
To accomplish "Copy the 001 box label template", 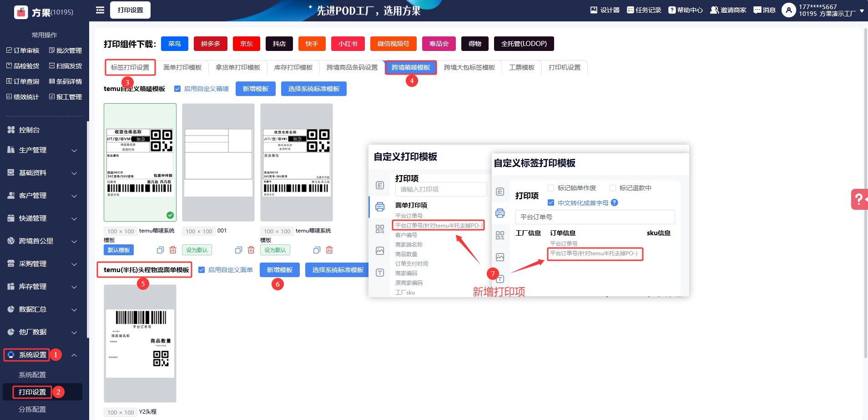I will pos(238,250).
